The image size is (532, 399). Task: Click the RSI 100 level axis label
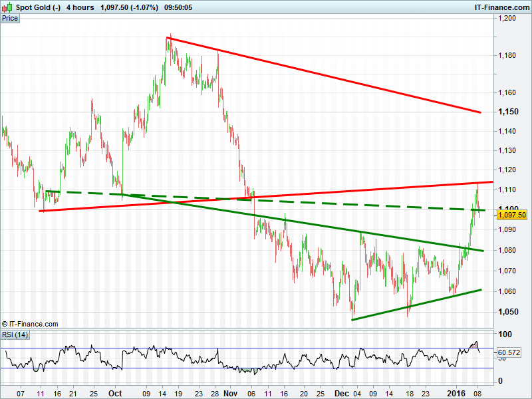(x=506, y=335)
